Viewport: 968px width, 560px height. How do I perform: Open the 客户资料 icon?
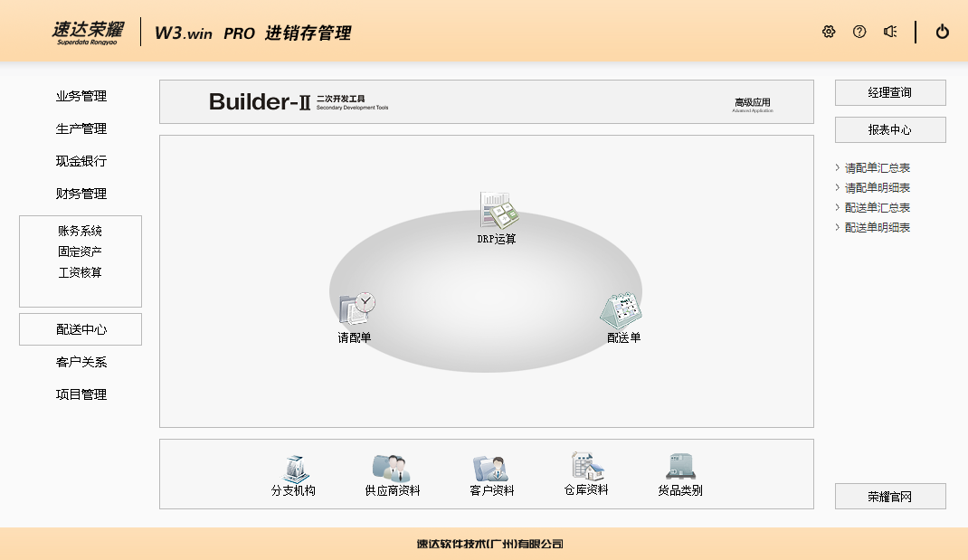pyautogui.click(x=491, y=468)
